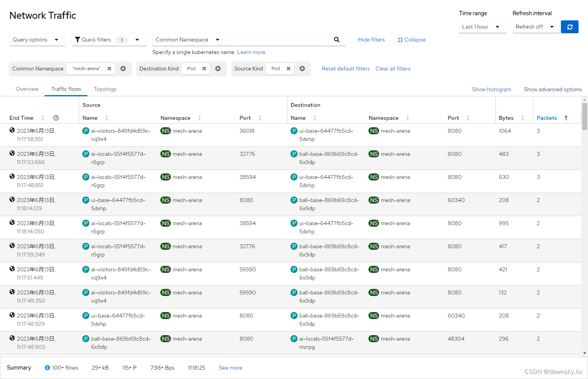
Task: Click source ball-base-869b69c8cd-6x9dp in last row
Action: (x=121, y=343)
